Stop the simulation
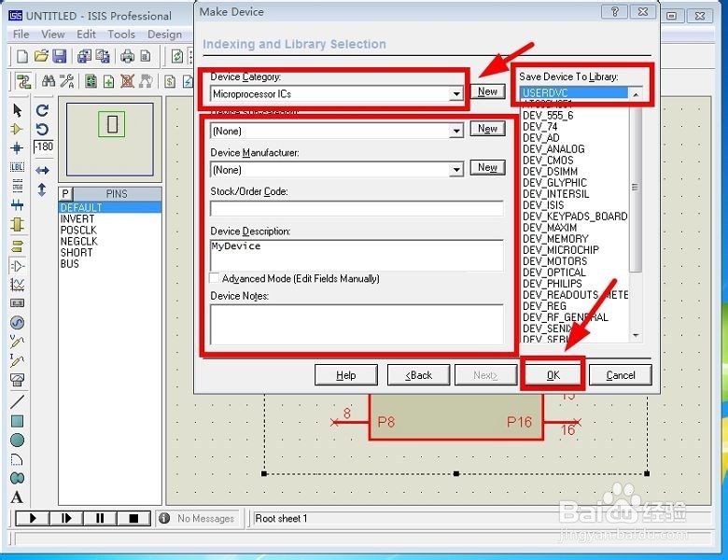 (x=133, y=518)
